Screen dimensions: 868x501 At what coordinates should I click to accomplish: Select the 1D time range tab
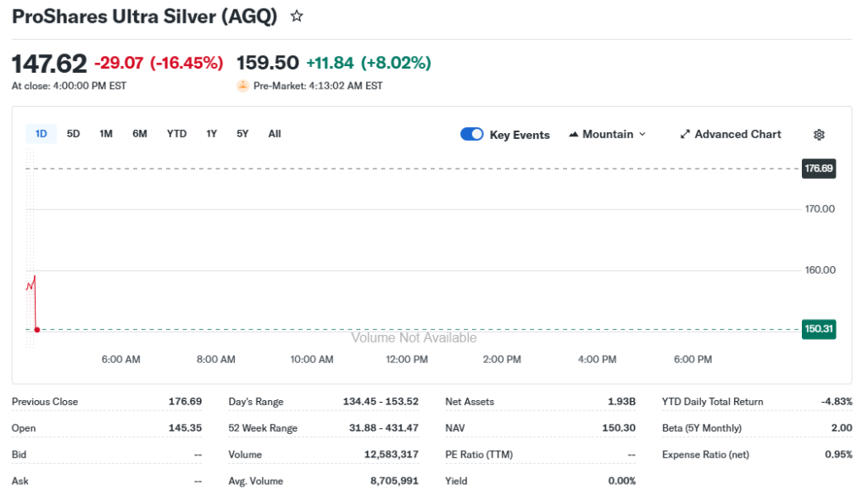[41, 134]
